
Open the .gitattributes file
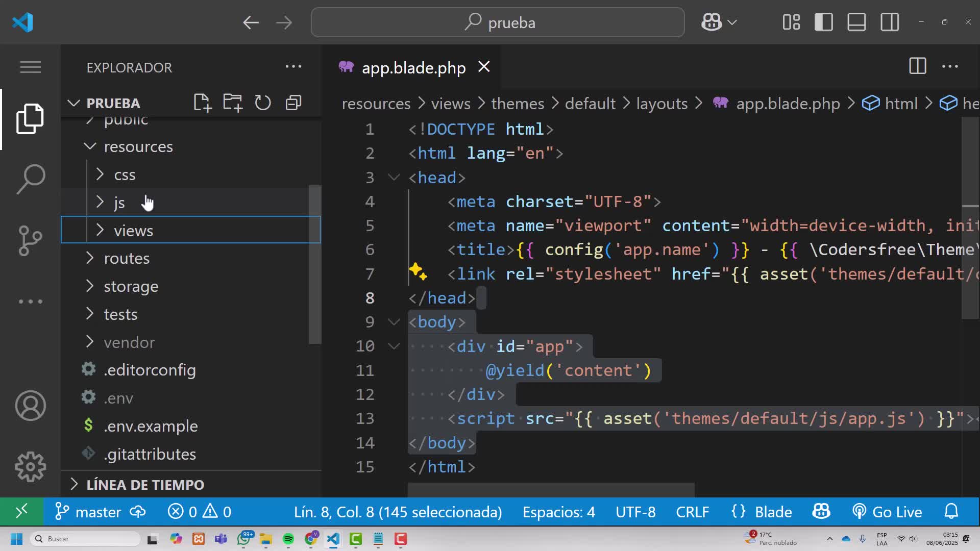click(190, 454)
